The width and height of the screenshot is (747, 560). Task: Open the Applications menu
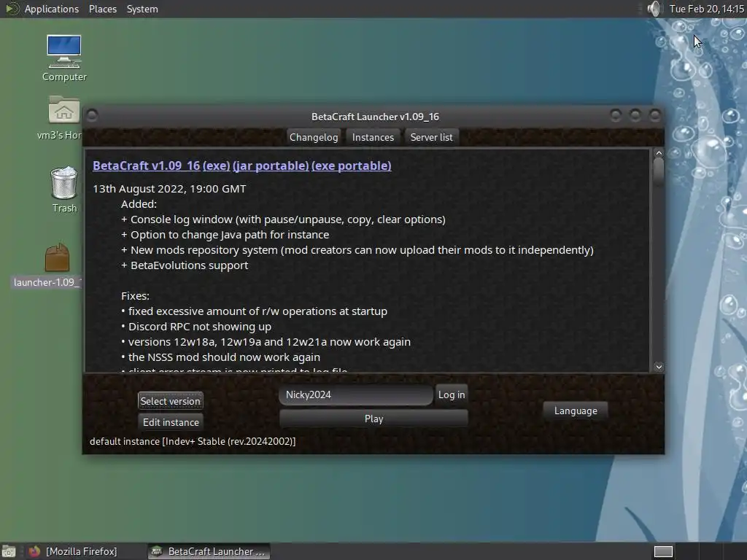(x=52, y=9)
